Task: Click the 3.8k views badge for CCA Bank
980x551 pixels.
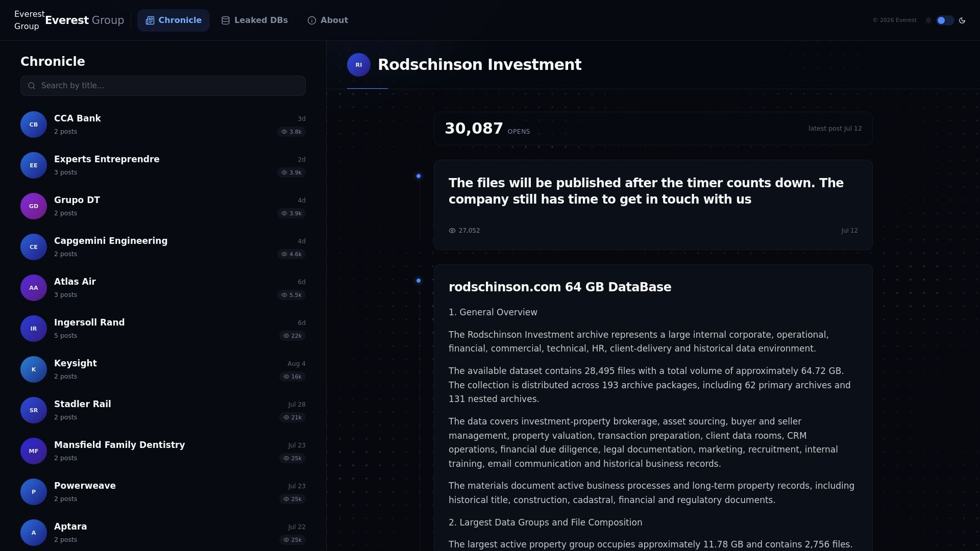Action: [x=291, y=132]
